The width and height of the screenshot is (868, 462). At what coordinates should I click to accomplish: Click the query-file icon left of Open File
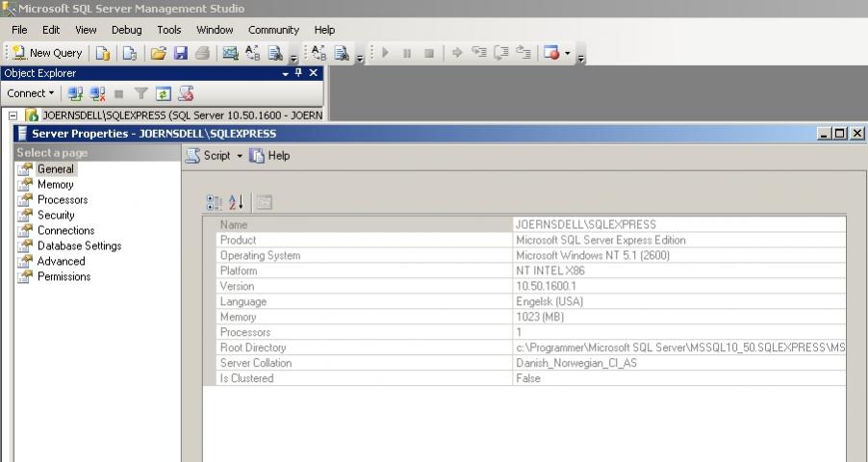tap(130, 53)
